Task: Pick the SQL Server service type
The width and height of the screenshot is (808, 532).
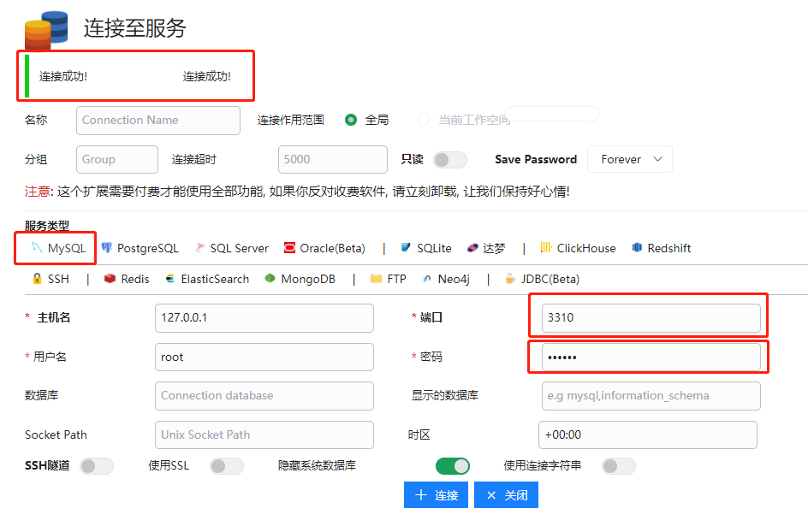Action: 232,248
